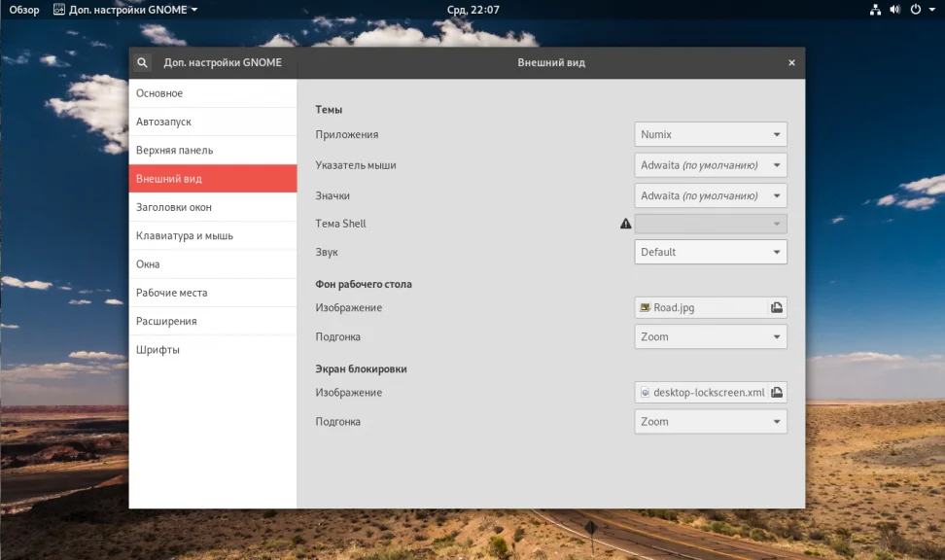
Task: Click the Внешний вид header title
Action: (x=551, y=62)
